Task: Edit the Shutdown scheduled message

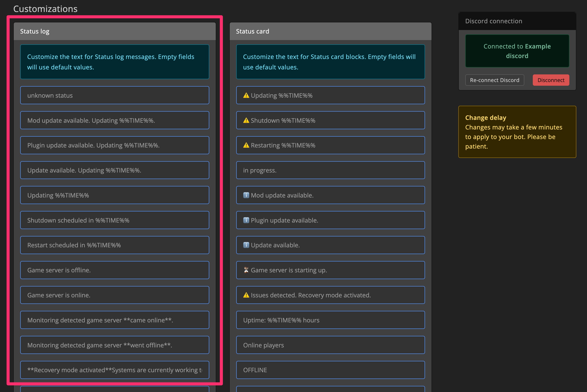Action: pyautogui.click(x=114, y=220)
